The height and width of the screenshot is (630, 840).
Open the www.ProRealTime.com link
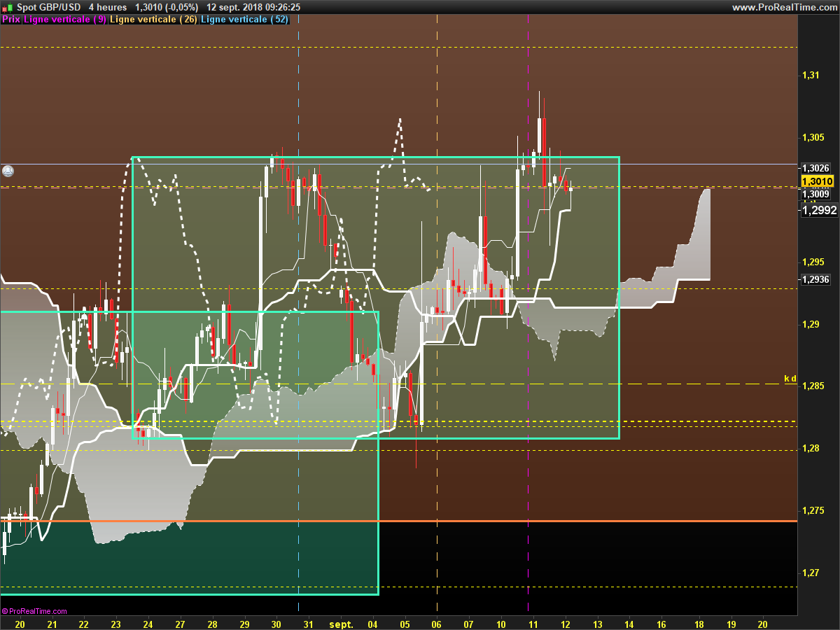[x=784, y=7]
